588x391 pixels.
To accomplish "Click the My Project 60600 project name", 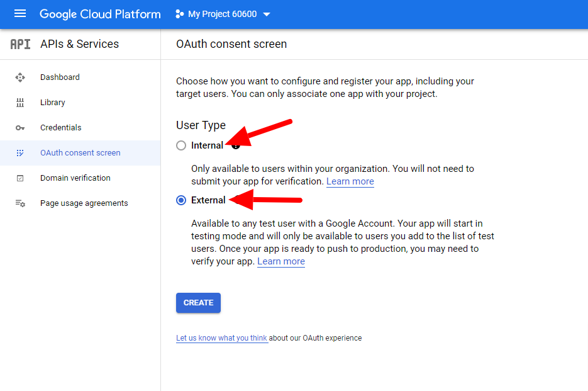I will 222,14.
